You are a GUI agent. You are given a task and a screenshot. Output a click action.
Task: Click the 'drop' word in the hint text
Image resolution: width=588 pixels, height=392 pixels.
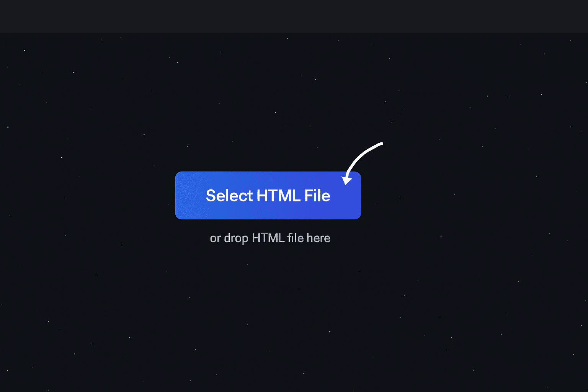pyautogui.click(x=236, y=238)
